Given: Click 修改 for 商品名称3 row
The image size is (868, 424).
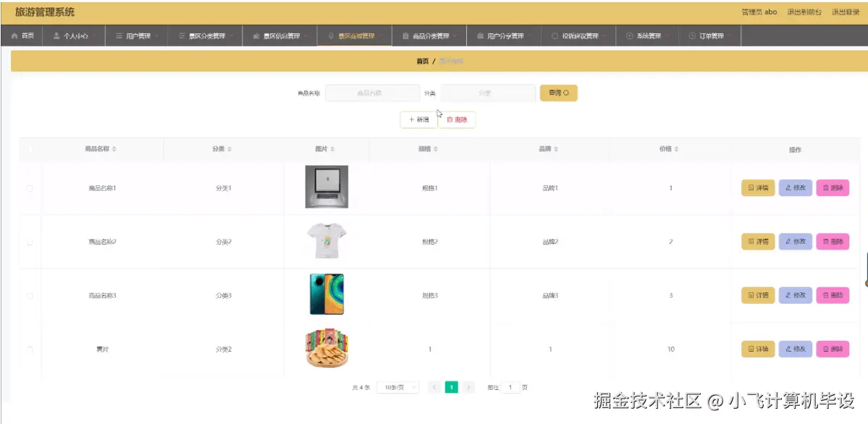Looking at the screenshot, I should [x=796, y=296].
